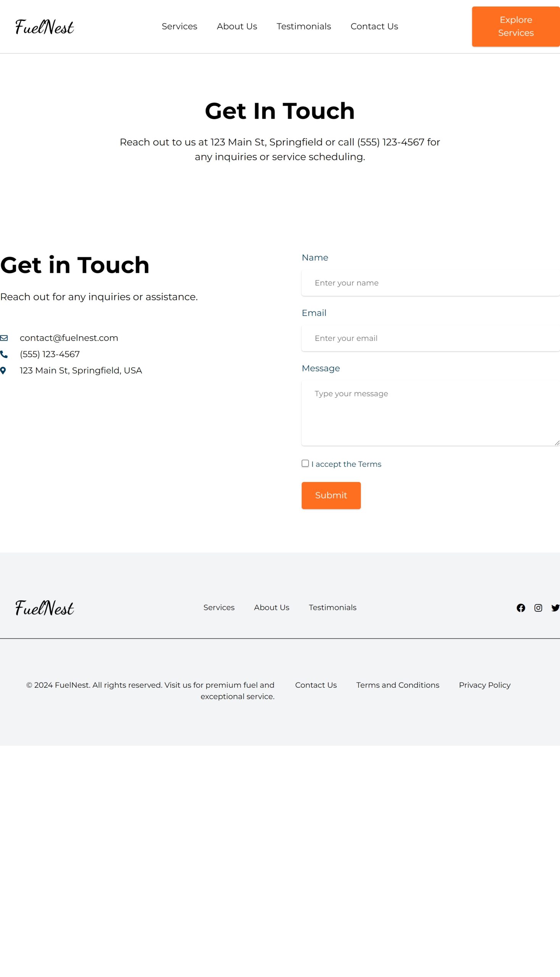This screenshot has width=560, height=977.
Task: Select About Us in the header menu
Action: pyautogui.click(x=237, y=27)
